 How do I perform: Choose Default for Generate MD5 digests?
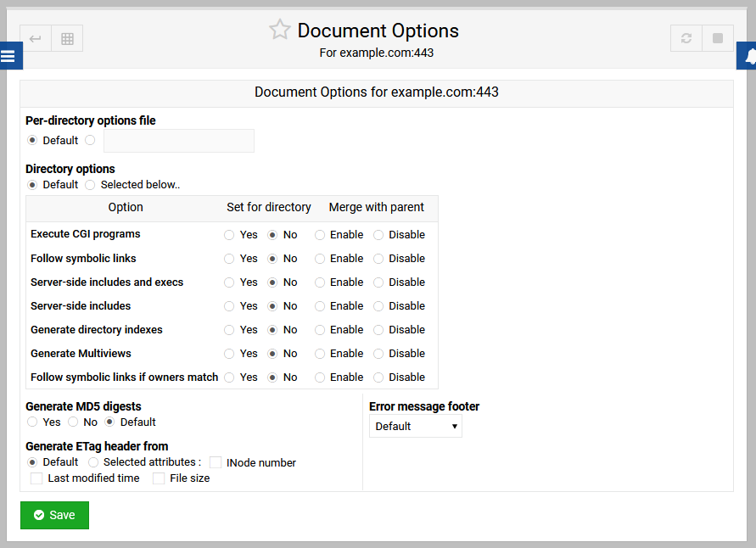109,422
